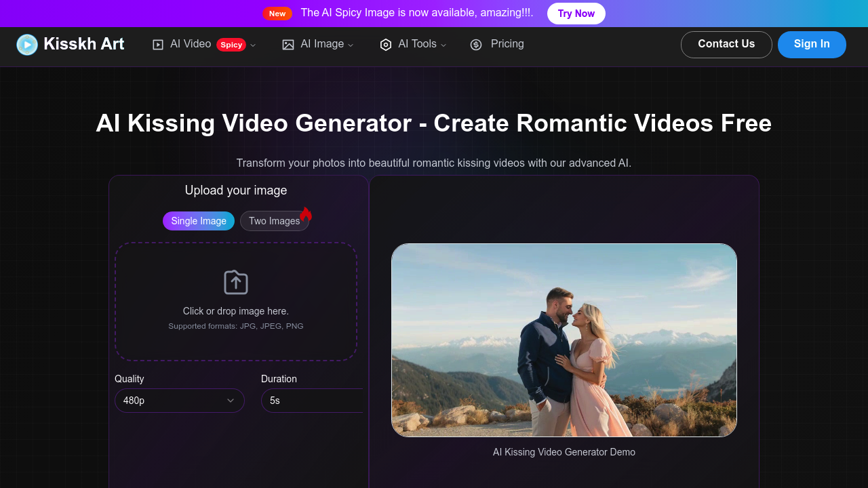Click the upload arrow icon in dropzone

236,282
